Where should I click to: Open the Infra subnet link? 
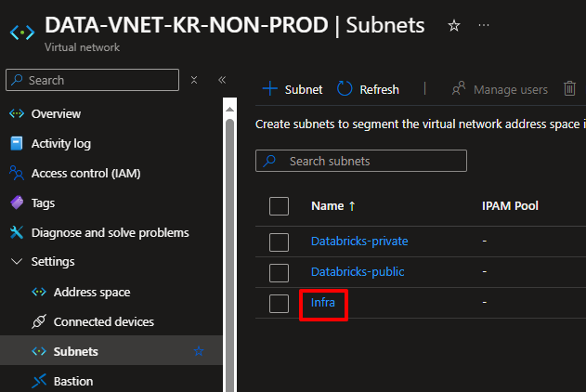pos(323,302)
